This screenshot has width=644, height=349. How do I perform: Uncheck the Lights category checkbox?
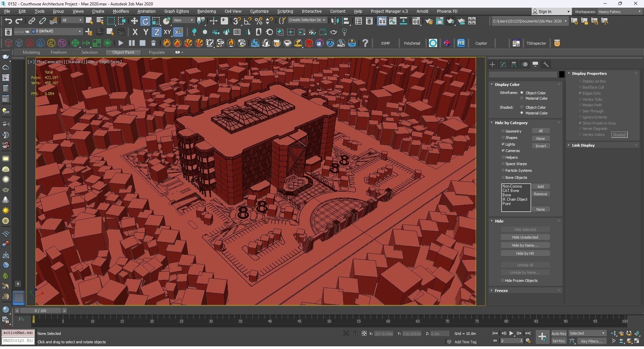(x=503, y=144)
